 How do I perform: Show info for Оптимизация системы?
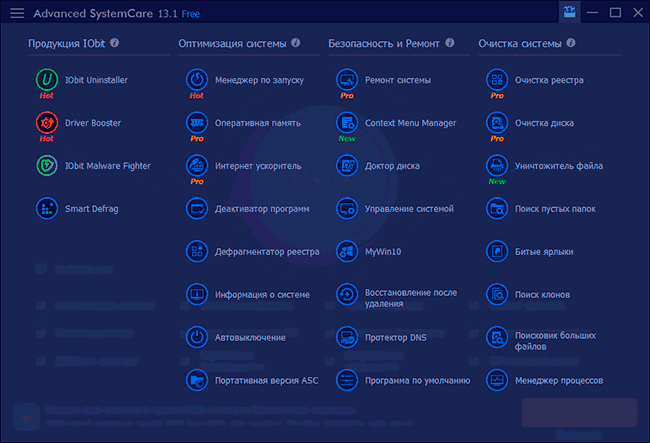(x=296, y=43)
